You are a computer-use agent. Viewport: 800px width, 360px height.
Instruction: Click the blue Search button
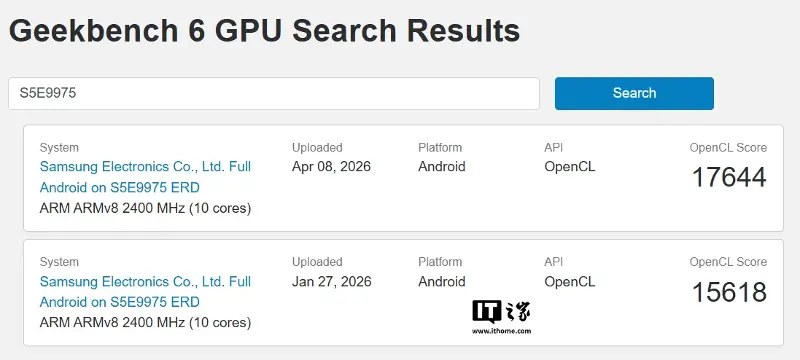click(x=634, y=93)
